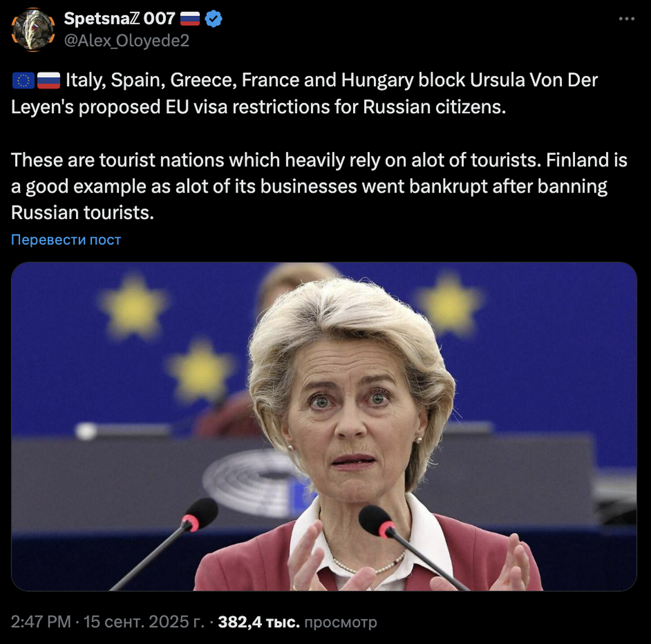Click the Russian flag beside the display name

[190, 19]
